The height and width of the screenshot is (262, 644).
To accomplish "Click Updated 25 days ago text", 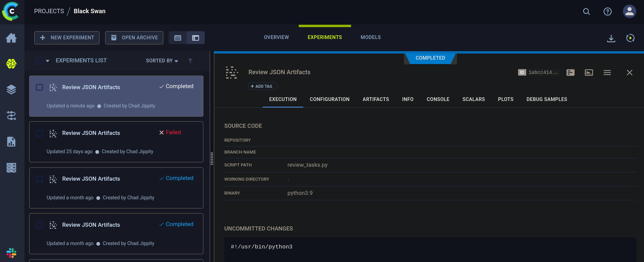I will tap(69, 152).
